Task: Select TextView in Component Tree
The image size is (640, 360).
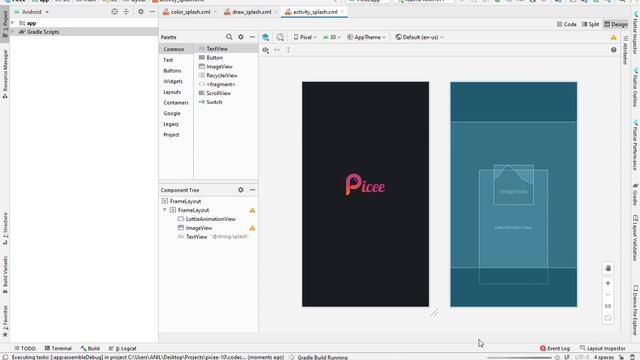Action: 196,237
